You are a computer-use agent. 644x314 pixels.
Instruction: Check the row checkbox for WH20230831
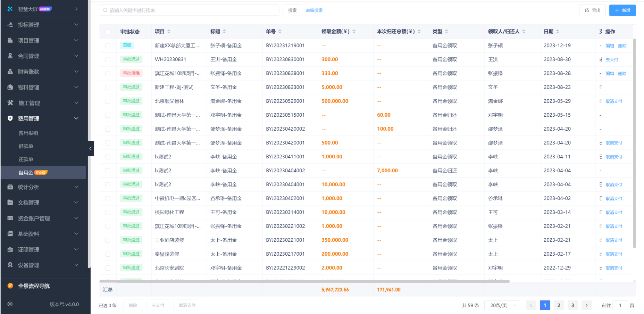coord(108,59)
